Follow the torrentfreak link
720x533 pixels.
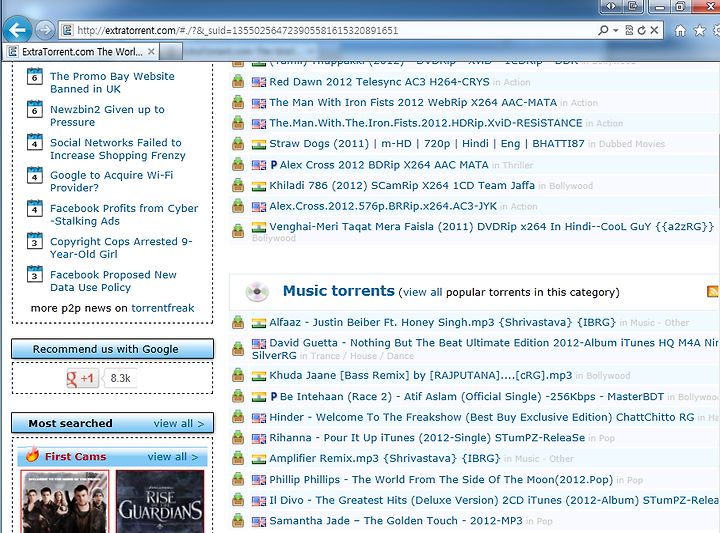(163, 308)
